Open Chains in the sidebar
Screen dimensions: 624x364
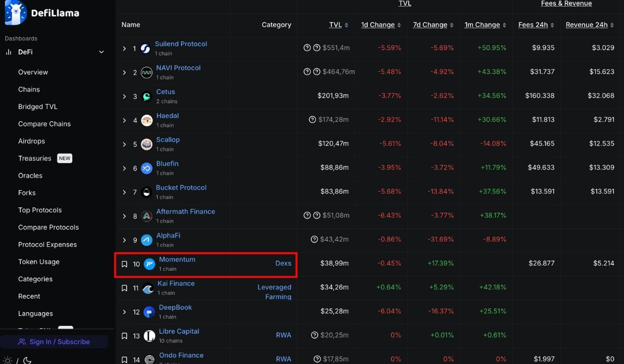(29, 89)
